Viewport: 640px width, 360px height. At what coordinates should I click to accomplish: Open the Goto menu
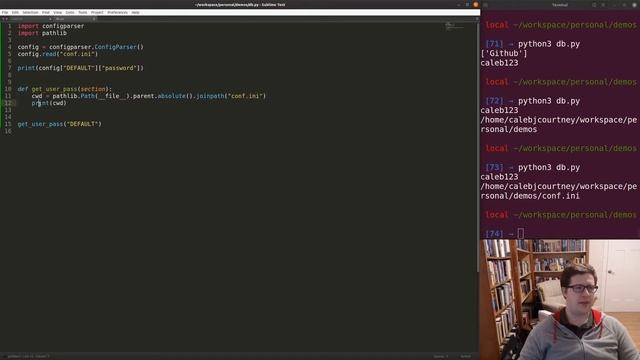pyautogui.click(x=70, y=12)
